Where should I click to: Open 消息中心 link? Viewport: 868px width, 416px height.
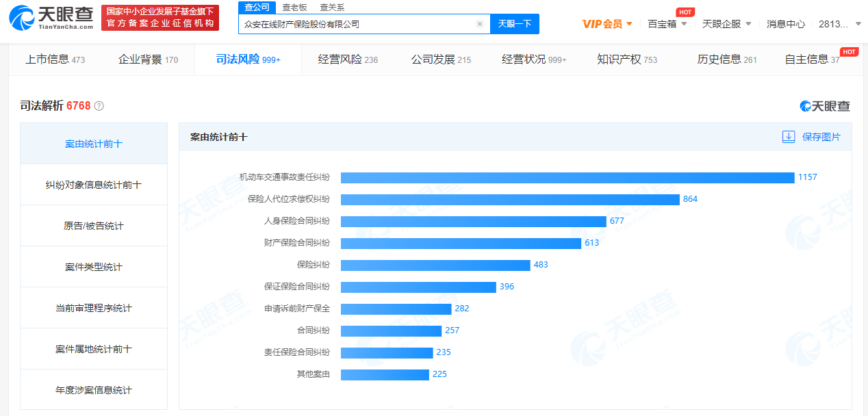[x=785, y=24]
